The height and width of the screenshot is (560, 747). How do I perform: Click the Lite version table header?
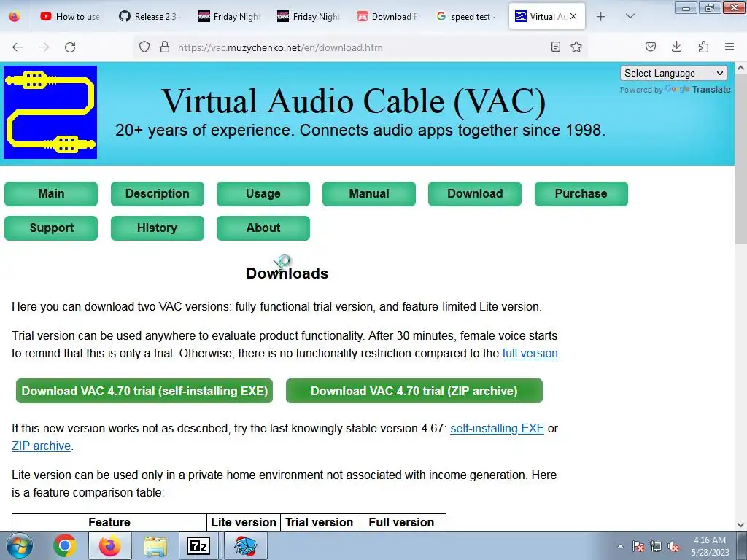coord(244,522)
